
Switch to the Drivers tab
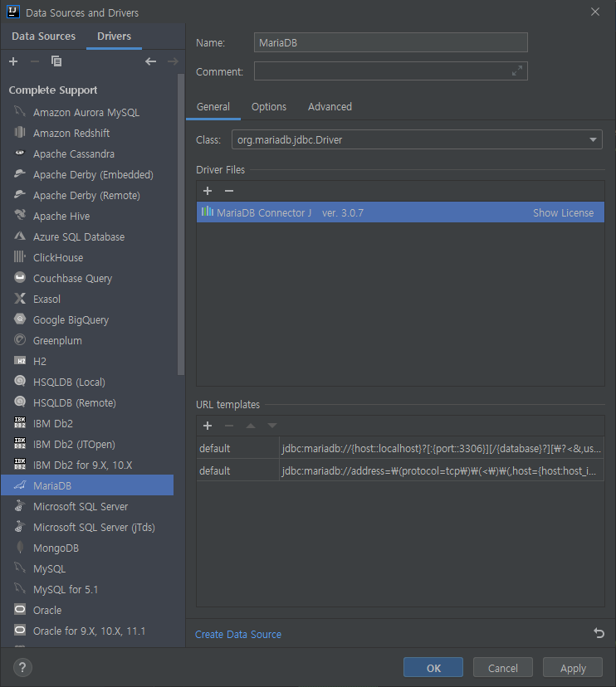tap(114, 36)
